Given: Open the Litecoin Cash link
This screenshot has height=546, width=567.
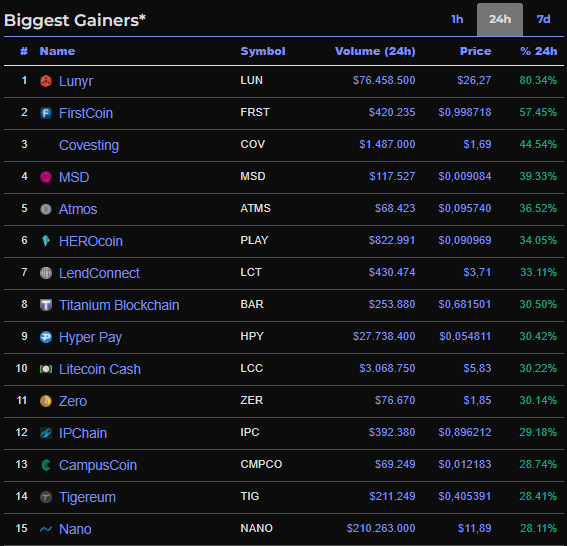Looking at the screenshot, I should (100, 369).
